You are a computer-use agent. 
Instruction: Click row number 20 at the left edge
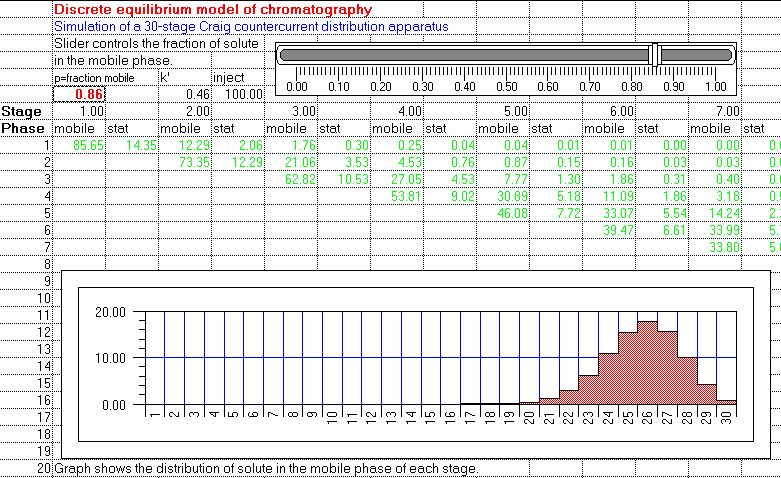[43, 468]
